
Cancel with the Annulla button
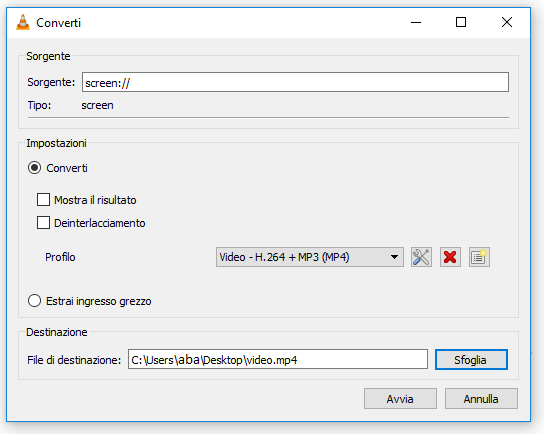(481, 399)
